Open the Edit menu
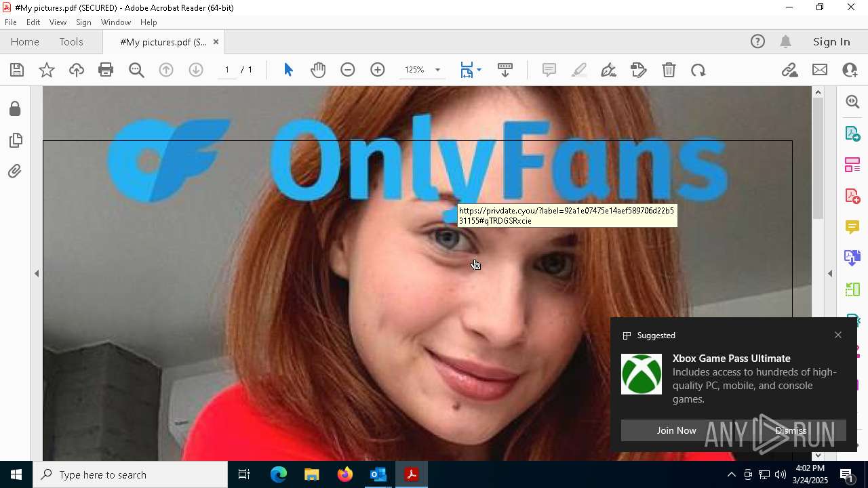This screenshot has height=488, width=868. point(33,22)
